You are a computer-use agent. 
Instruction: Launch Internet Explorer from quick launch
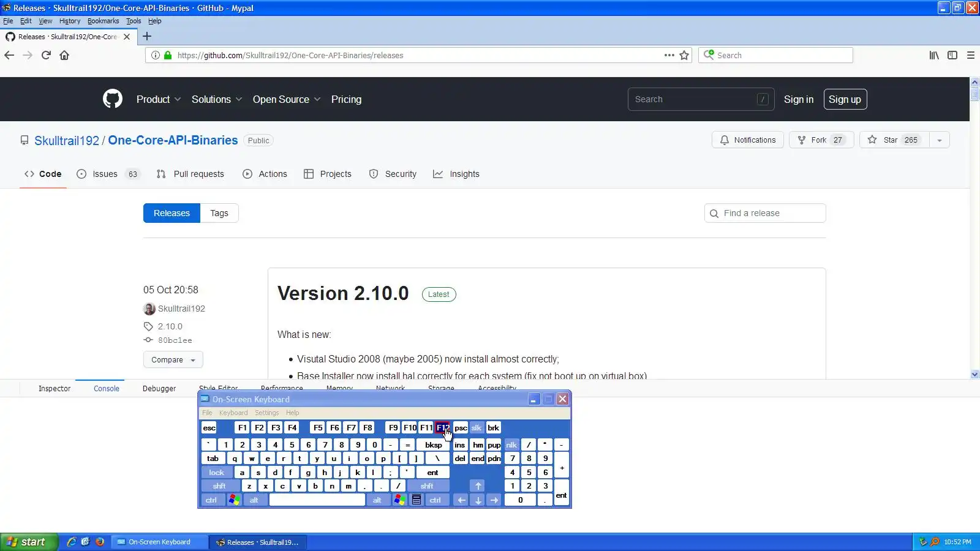click(72, 542)
